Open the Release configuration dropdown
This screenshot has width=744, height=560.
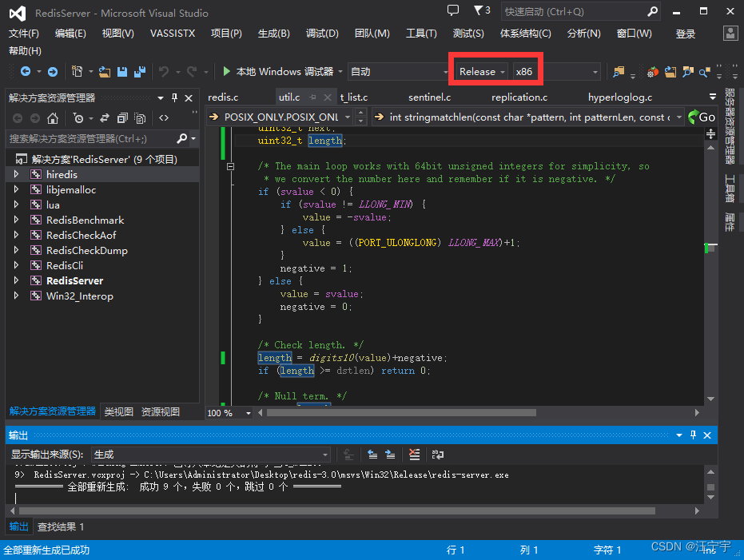coord(482,72)
